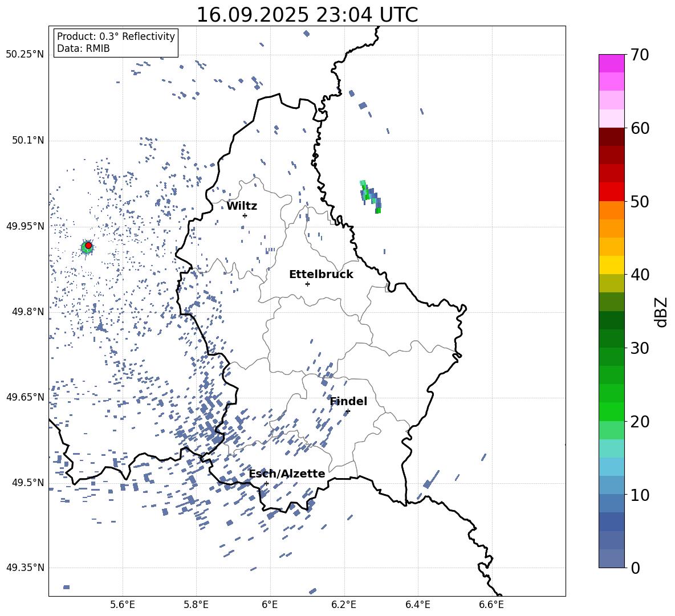The image size is (675, 616).
Task: Click the 49.65°N latitude label
Action: (25, 397)
